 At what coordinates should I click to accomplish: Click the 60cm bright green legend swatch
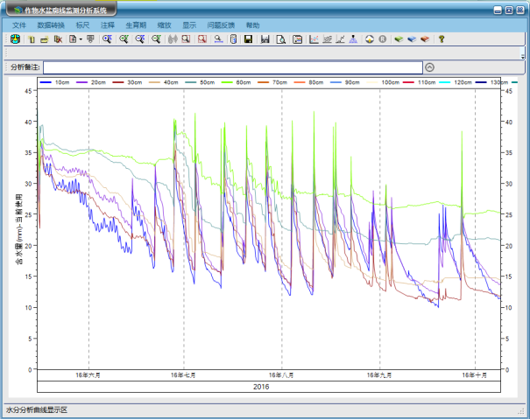pos(227,82)
